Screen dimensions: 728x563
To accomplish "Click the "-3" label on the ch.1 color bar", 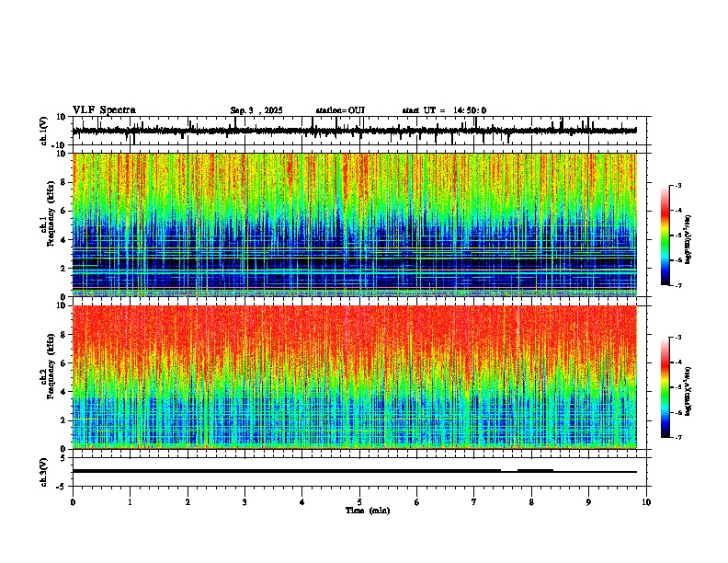I will pyautogui.click(x=678, y=185).
